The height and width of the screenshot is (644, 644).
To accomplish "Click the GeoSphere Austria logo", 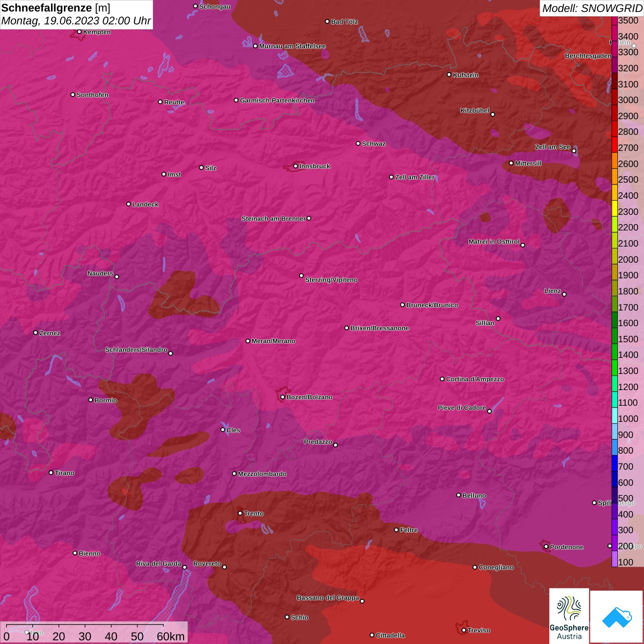I will coord(569,616).
